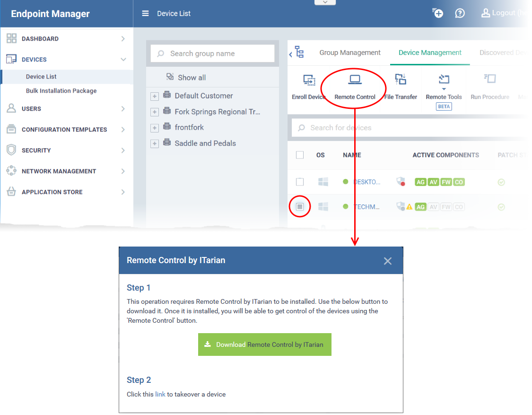Collapse the group panel with left arrow
This screenshot has width=532, height=415.
(290, 54)
